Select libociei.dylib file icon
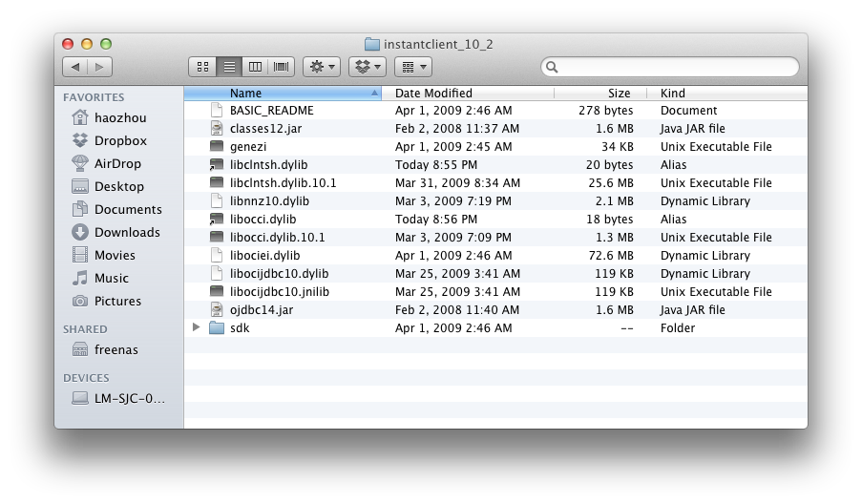 pyautogui.click(x=217, y=255)
